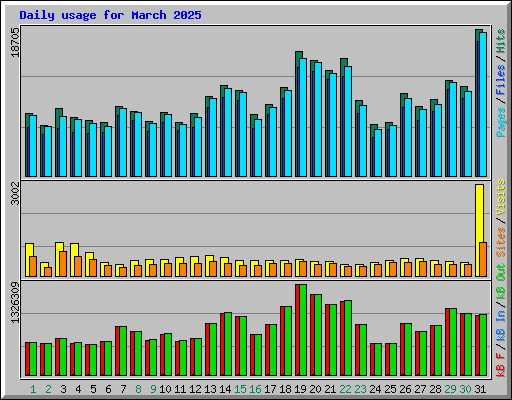Click day 23 on the x-axis
512x400 pixels.
[x=360, y=389]
